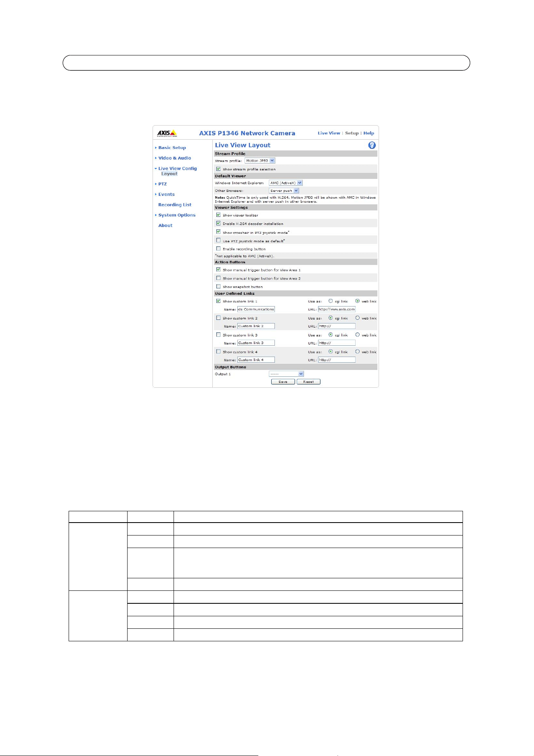Open the About page
This screenshot has width=534, height=756.
pyautogui.click(x=165, y=226)
